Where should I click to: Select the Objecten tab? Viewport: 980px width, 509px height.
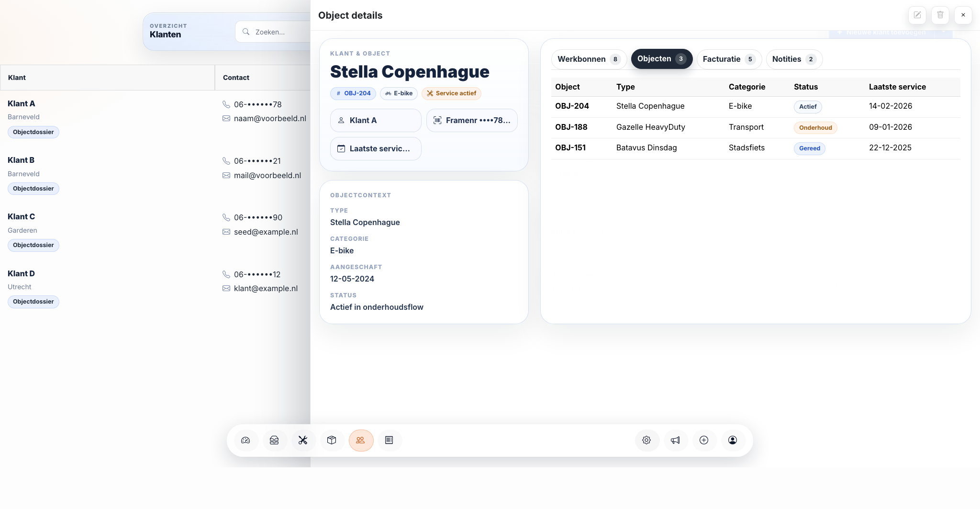click(662, 59)
